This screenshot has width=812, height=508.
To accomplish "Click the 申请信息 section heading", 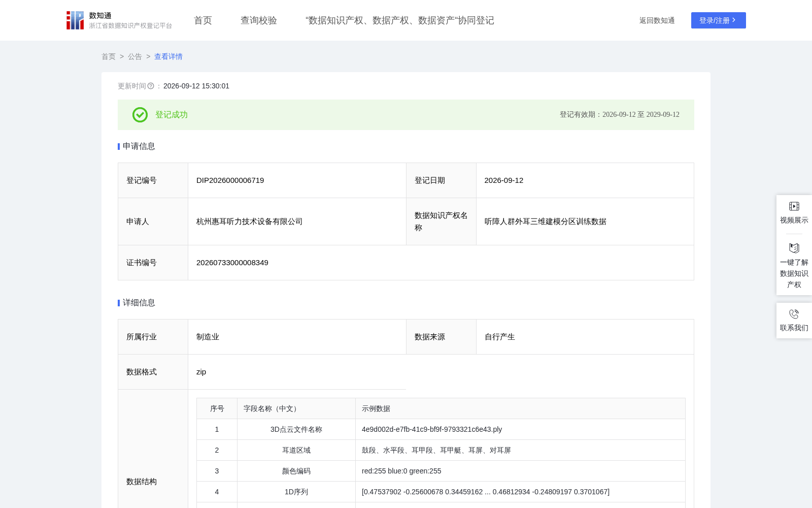I will tap(139, 146).
